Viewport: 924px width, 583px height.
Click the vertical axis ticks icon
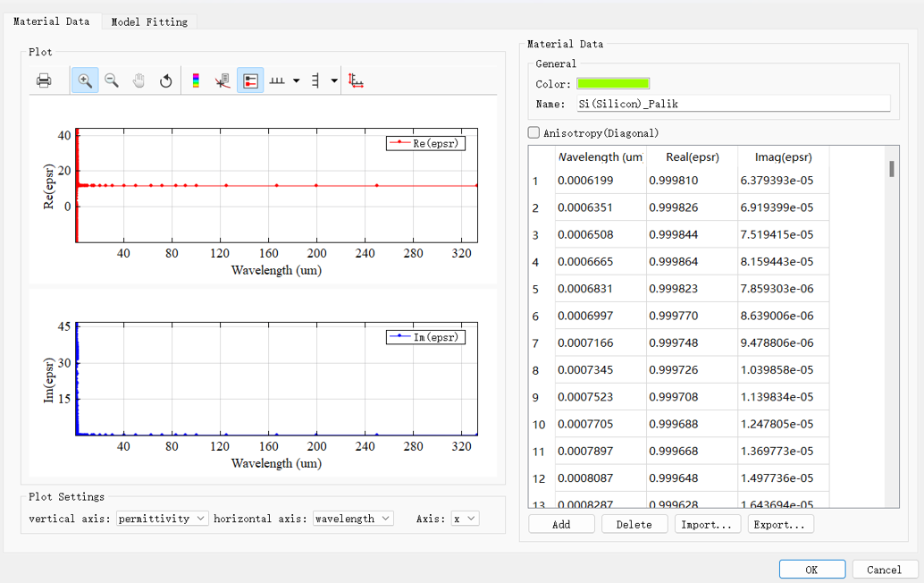[315, 80]
